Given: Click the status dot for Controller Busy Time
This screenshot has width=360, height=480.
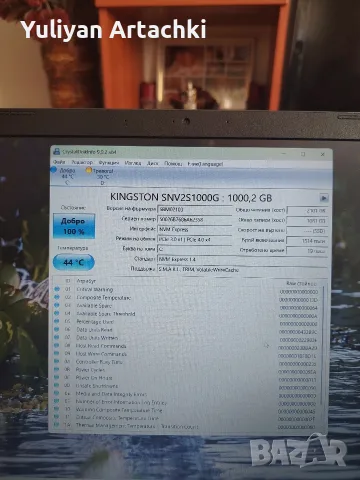Looking at the screenshot, I should point(57,361).
